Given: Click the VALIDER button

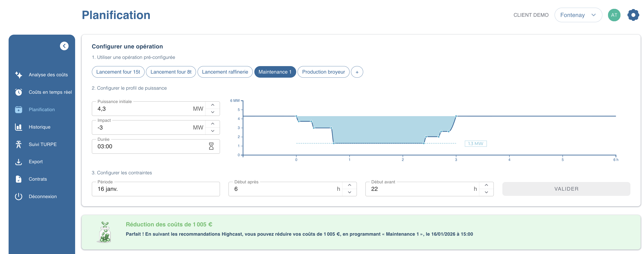Looking at the screenshot, I should pyautogui.click(x=566, y=189).
